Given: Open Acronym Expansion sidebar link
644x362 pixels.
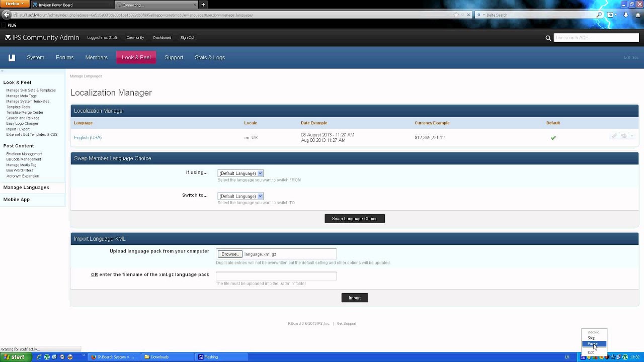Looking at the screenshot, I should (x=23, y=176).
